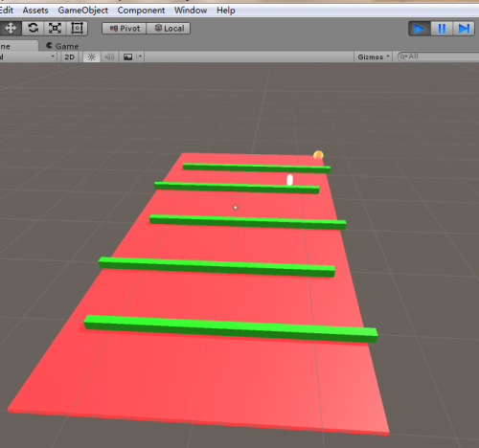Toggle Local handle rotation mode
Image resolution: width=479 pixels, height=448 pixels.
click(x=169, y=29)
